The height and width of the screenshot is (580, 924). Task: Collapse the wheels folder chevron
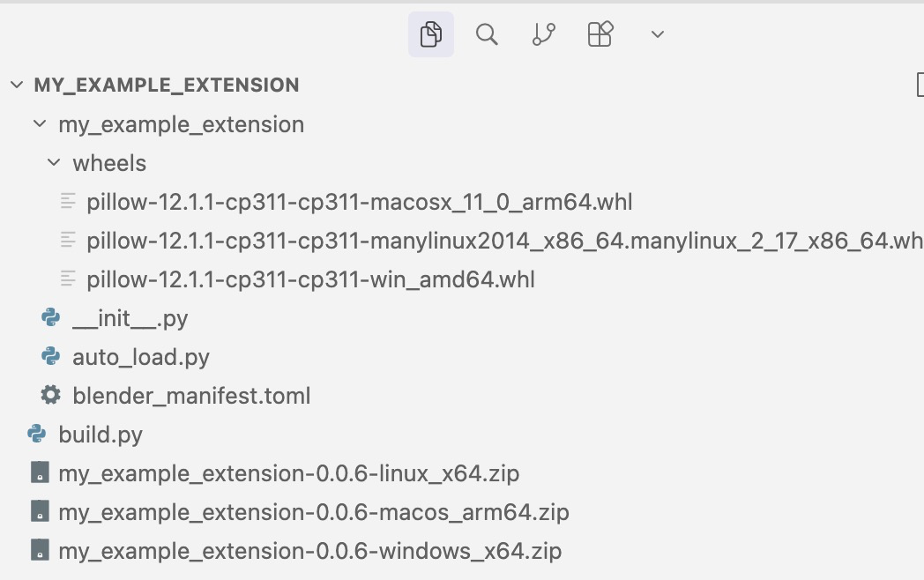click(55, 163)
